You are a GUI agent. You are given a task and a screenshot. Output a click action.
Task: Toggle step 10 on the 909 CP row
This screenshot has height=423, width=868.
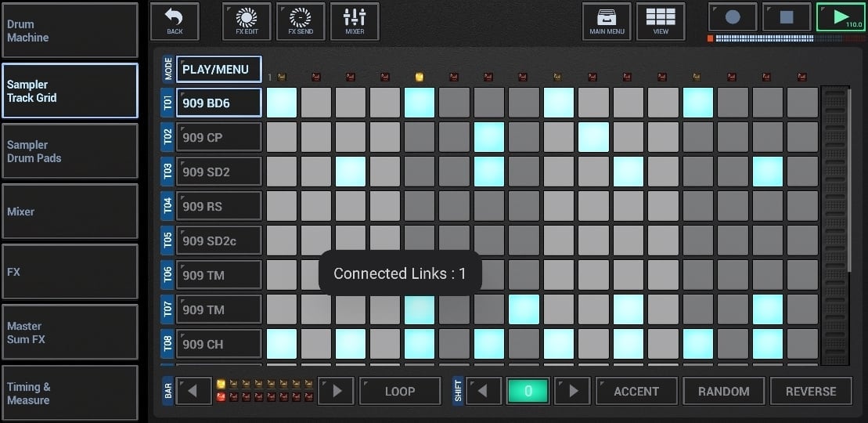coord(593,137)
